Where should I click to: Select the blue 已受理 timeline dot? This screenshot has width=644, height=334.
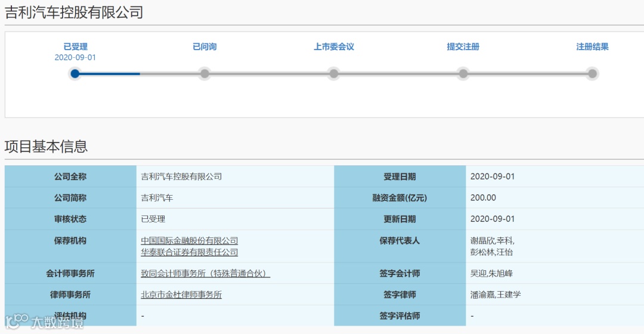pyautogui.click(x=75, y=73)
